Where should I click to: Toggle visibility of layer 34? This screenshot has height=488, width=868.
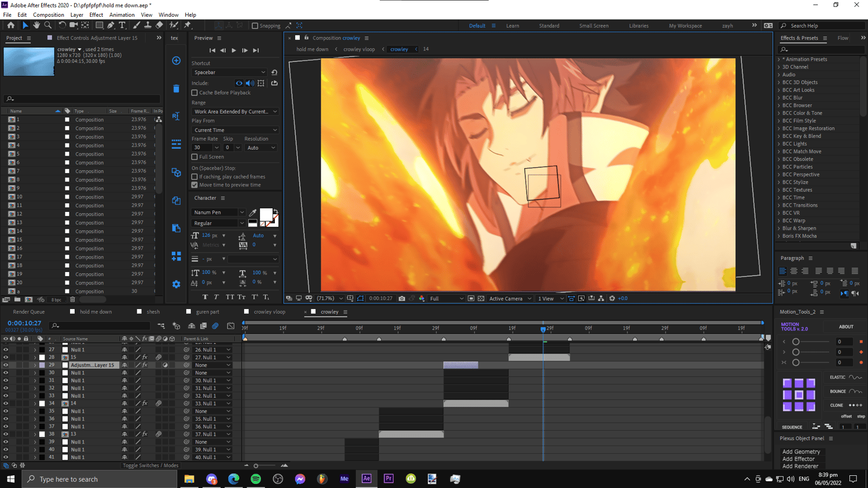pyautogui.click(x=6, y=403)
